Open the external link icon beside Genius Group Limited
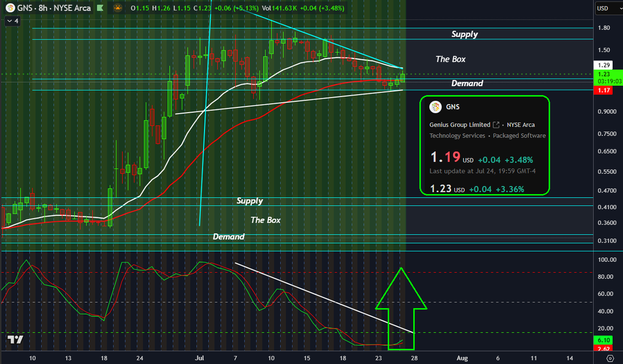Screen dimensions: 623x364 pos(496,125)
